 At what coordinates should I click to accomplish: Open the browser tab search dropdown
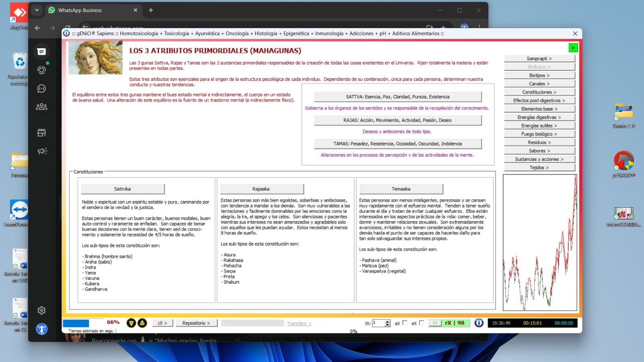(x=37, y=10)
